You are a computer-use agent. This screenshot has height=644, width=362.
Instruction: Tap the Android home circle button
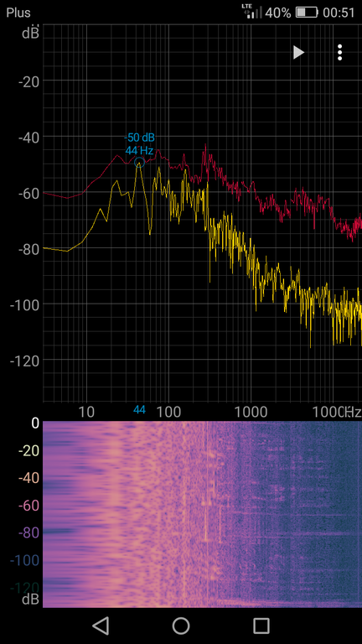(181, 626)
